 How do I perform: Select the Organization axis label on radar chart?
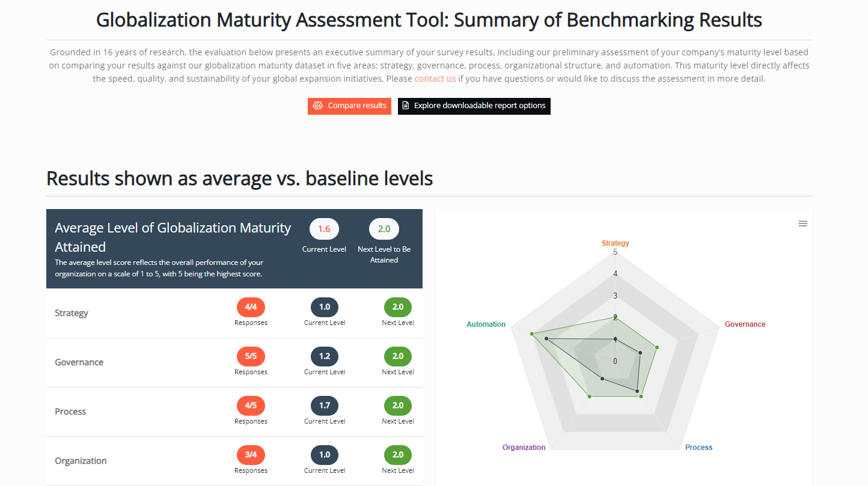pos(524,448)
